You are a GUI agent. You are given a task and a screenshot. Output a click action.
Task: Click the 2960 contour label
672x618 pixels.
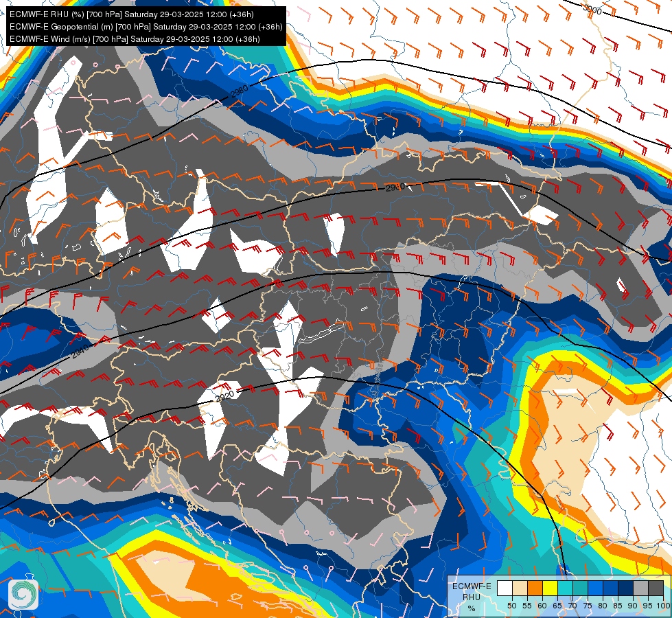pos(395,188)
